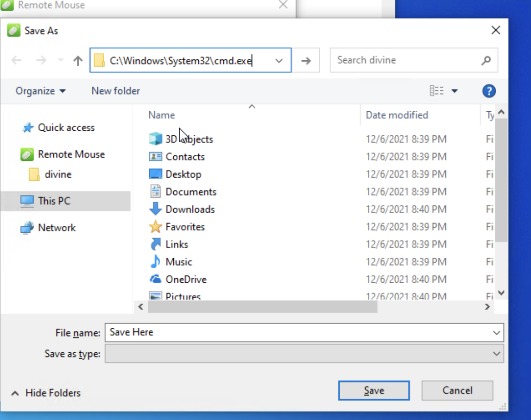Image resolution: width=531 pixels, height=420 pixels.
Task: Click the Quick access star icon
Action: coord(28,127)
